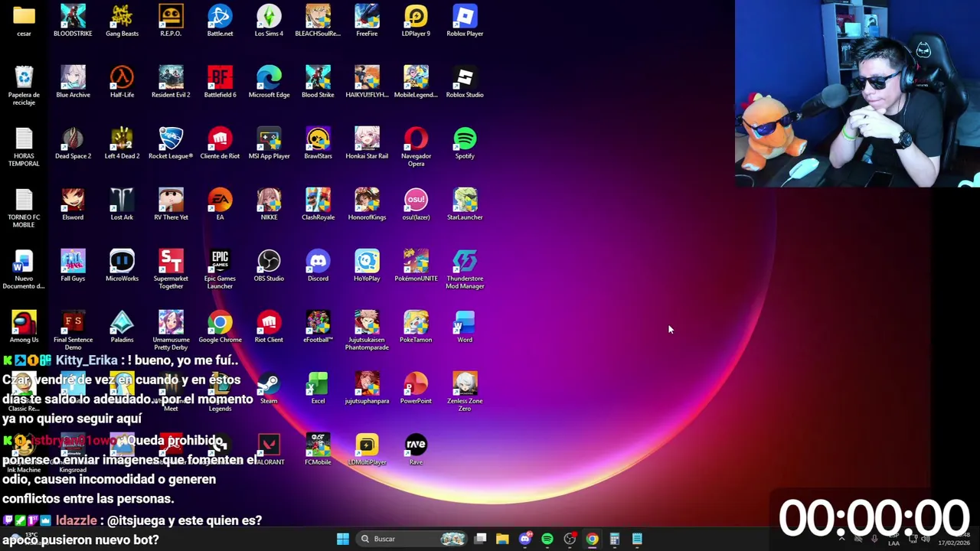Open the Word desktop shortcut
The width and height of the screenshot is (980, 551).
click(x=465, y=327)
